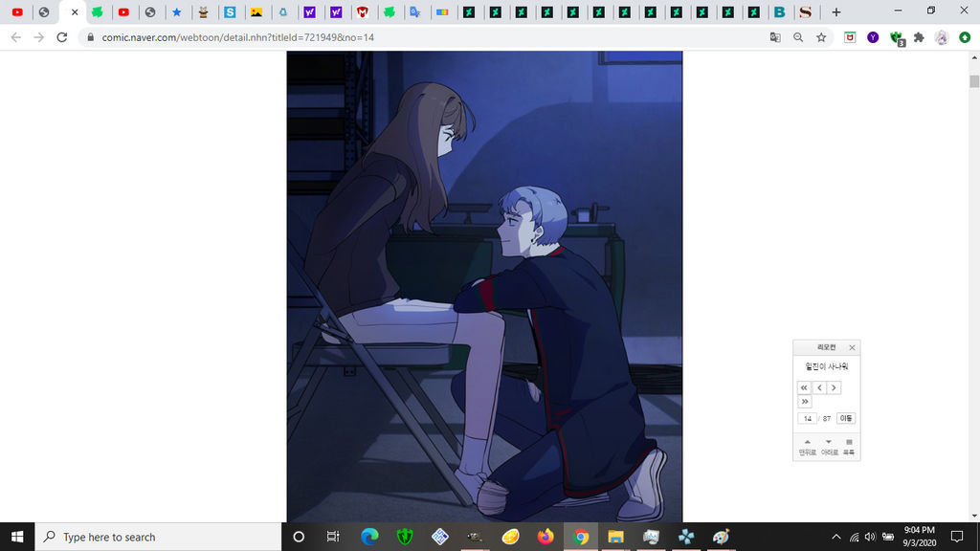Open the red McAfee shield tab
Viewport: 980px width, 551px height.
pyautogui.click(x=363, y=11)
